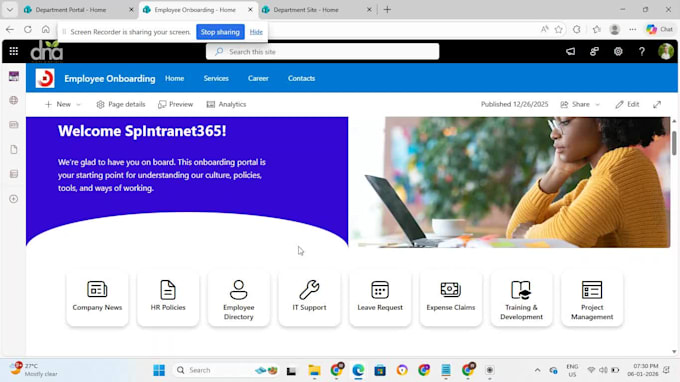This screenshot has width=680, height=382.
Task: Open the HR Policies quick link
Action: pyautogui.click(x=168, y=299)
